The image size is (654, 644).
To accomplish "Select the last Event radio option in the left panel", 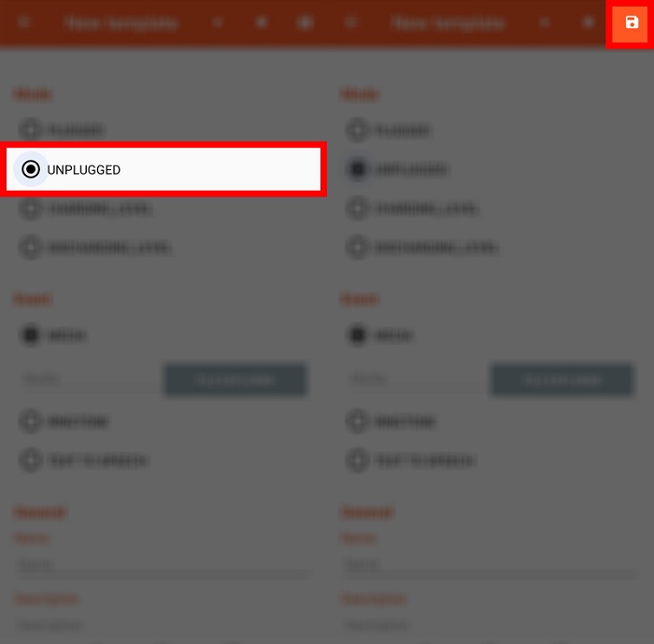I will tap(83, 461).
